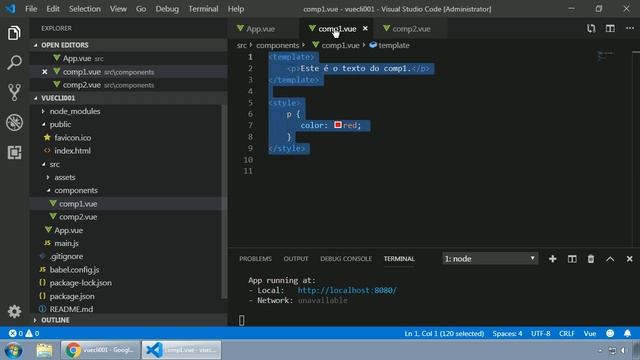The height and width of the screenshot is (360, 640).
Task: Select the Vue language mode in status bar
Action: [x=589, y=333]
